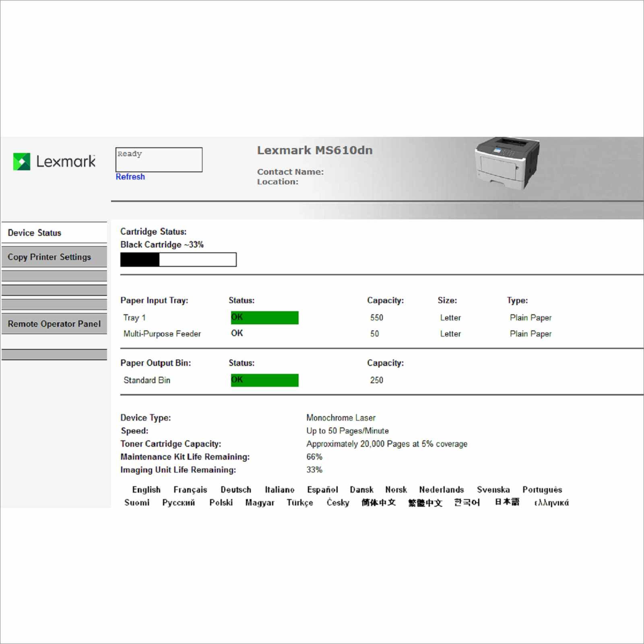Click the Letter size for Tray 1

450,318
